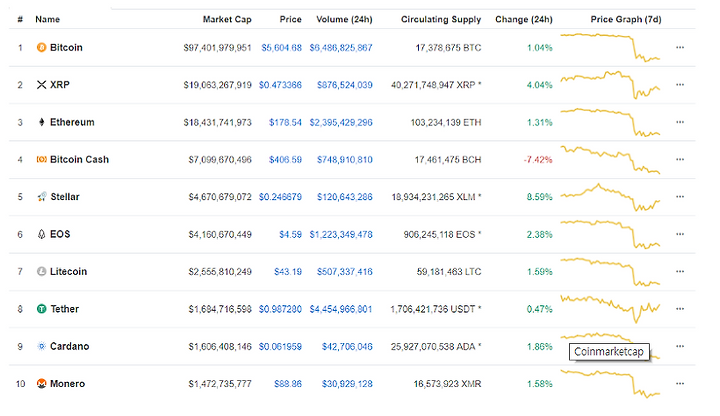Open Tether 7d price graph
This screenshot has height=416, width=720.
click(x=610, y=309)
